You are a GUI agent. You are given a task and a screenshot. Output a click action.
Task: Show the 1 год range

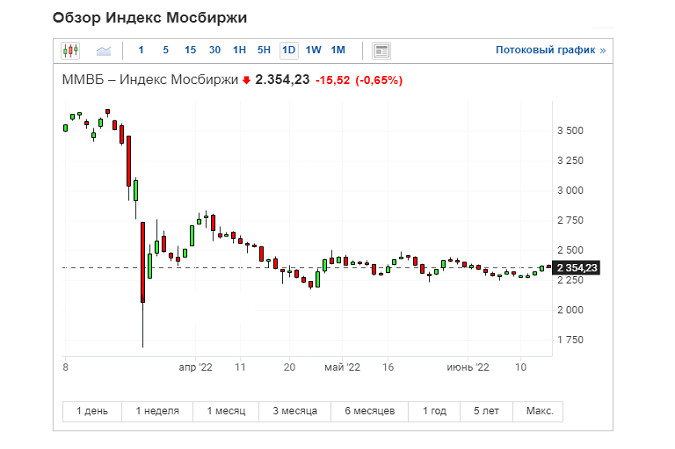[x=434, y=411]
